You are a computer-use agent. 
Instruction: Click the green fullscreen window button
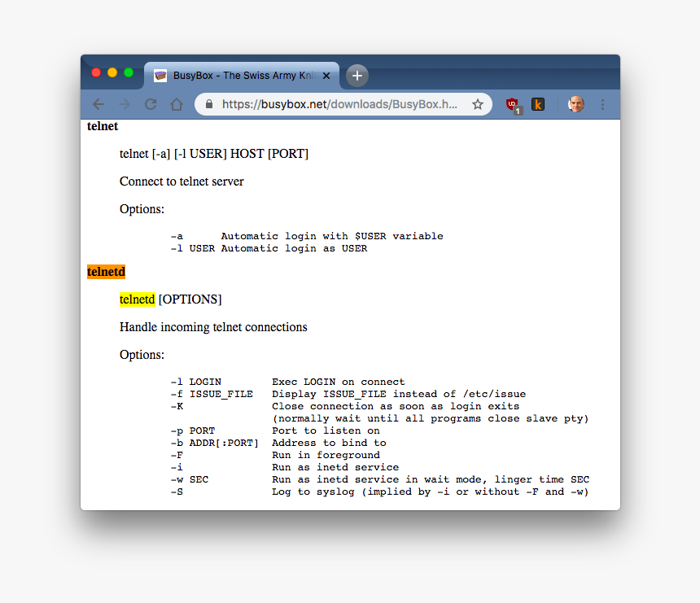(x=129, y=72)
